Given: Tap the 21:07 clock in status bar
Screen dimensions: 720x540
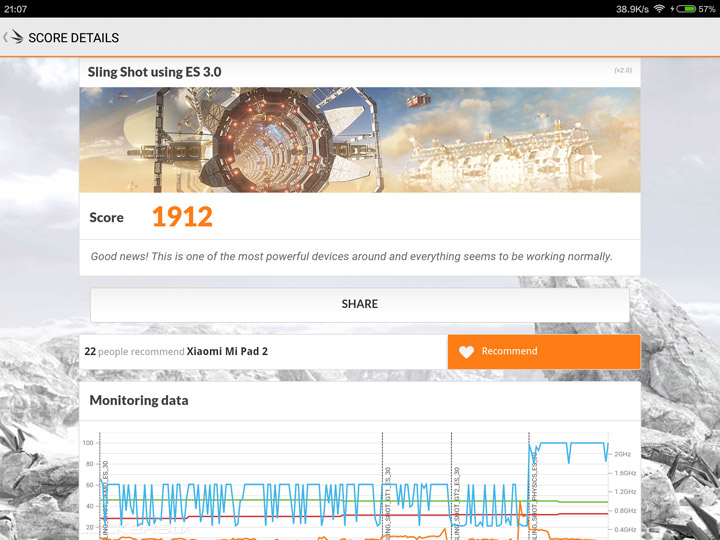Looking at the screenshot, I should (15, 9).
